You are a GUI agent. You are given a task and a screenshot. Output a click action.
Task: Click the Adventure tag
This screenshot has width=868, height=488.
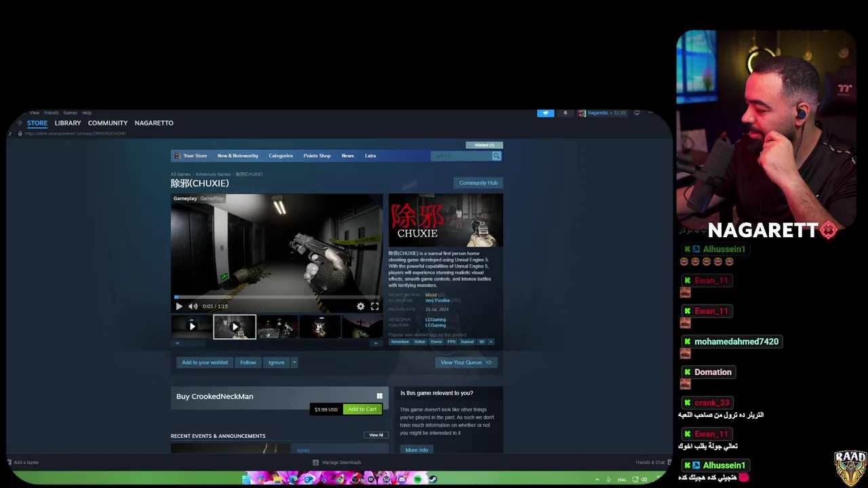[x=400, y=342]
